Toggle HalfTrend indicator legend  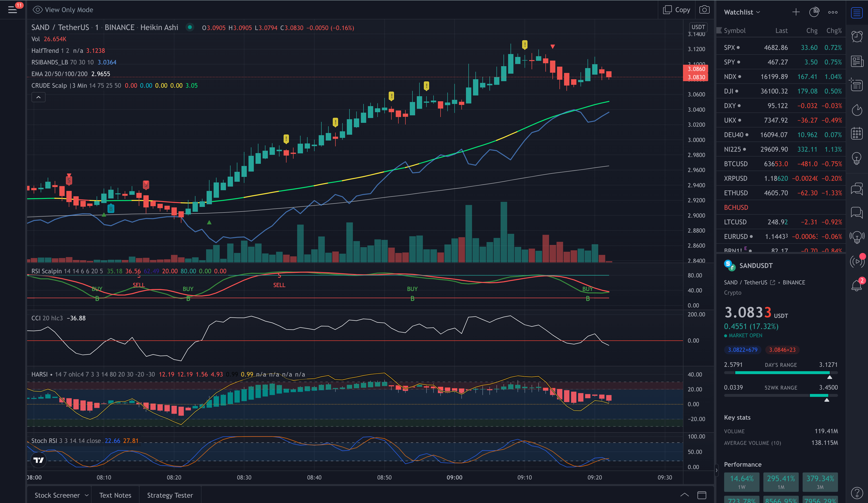pos(68,51)
